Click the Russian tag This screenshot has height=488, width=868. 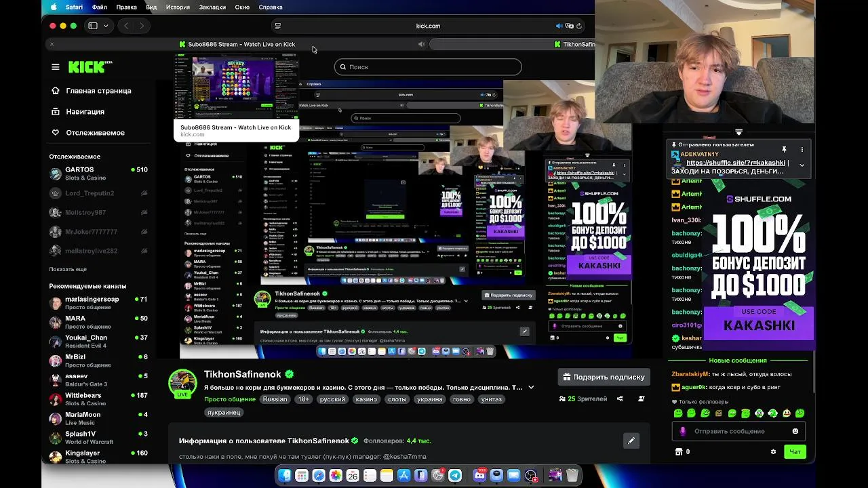pos(275,399)
